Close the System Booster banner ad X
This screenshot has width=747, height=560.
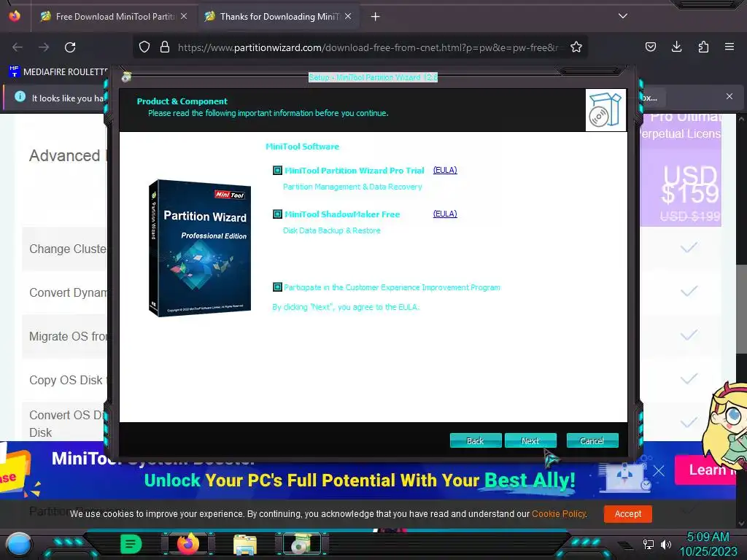coord(659,472)
